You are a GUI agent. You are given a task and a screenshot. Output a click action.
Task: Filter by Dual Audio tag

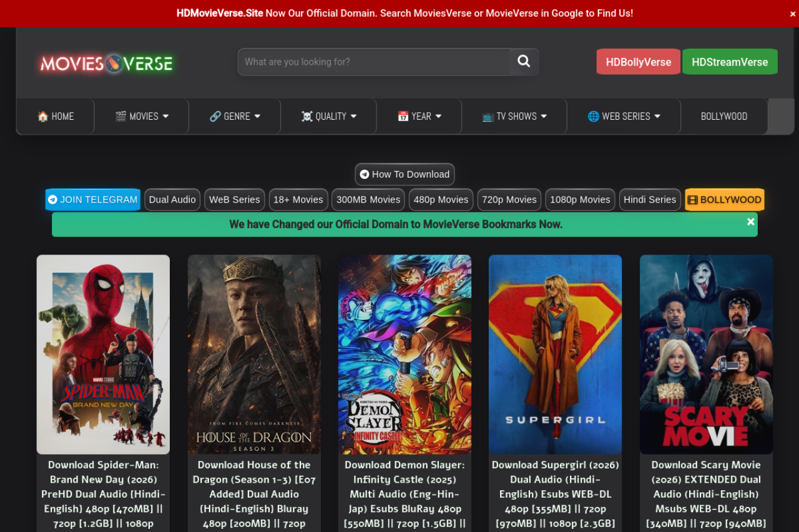click(172, 200)
